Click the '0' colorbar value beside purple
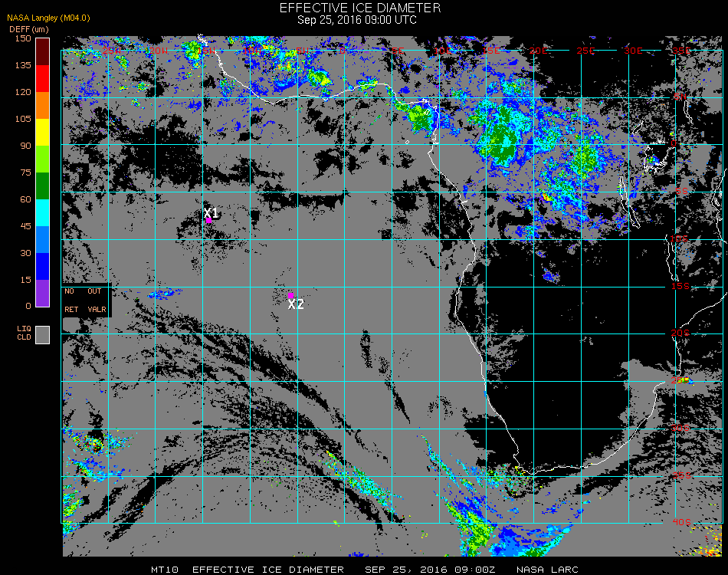Image resolution: width=728 pixels, height=575 pixels. (28, 306)
